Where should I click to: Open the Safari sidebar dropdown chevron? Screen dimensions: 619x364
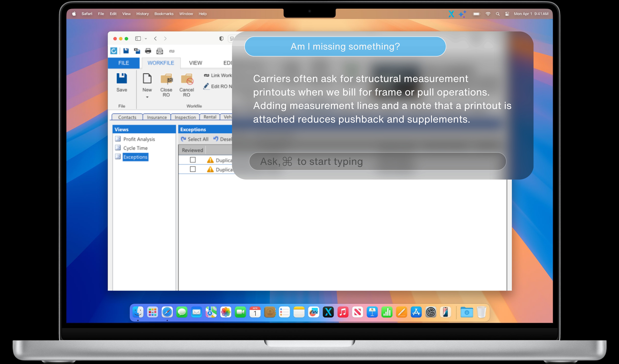(x=146, y=39)
